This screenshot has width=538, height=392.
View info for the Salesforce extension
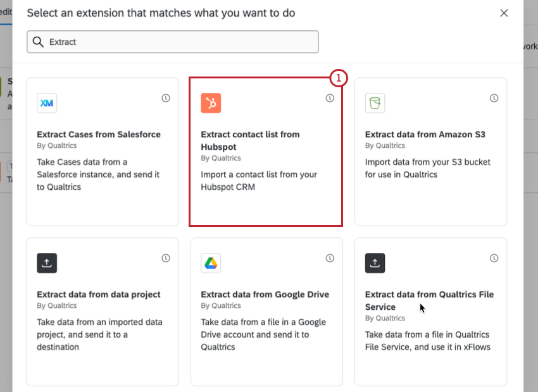tap(165, 98)
